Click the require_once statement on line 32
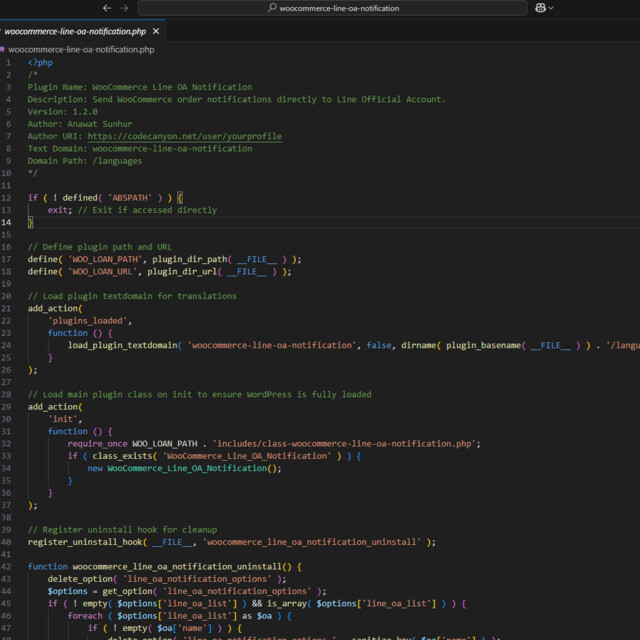Image resolution: width=640 pixels, height=640 pixels. tap(98, 443)
